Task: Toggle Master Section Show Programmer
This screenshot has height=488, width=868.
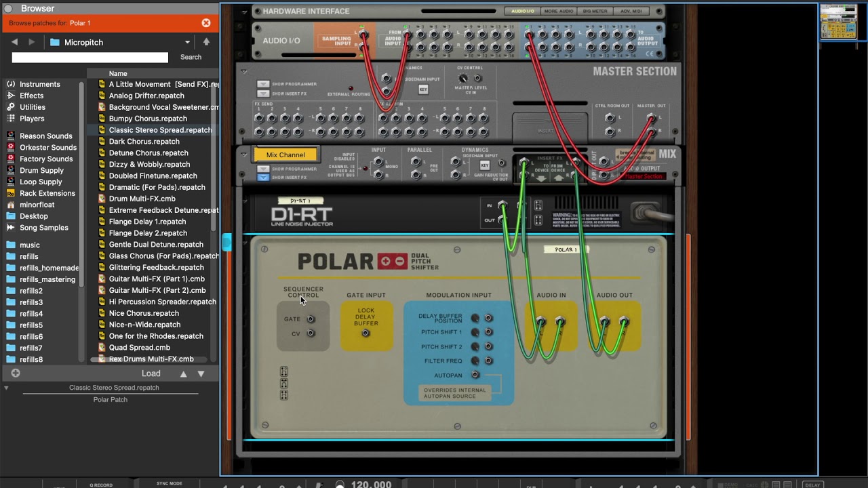Action: [263, 85]
